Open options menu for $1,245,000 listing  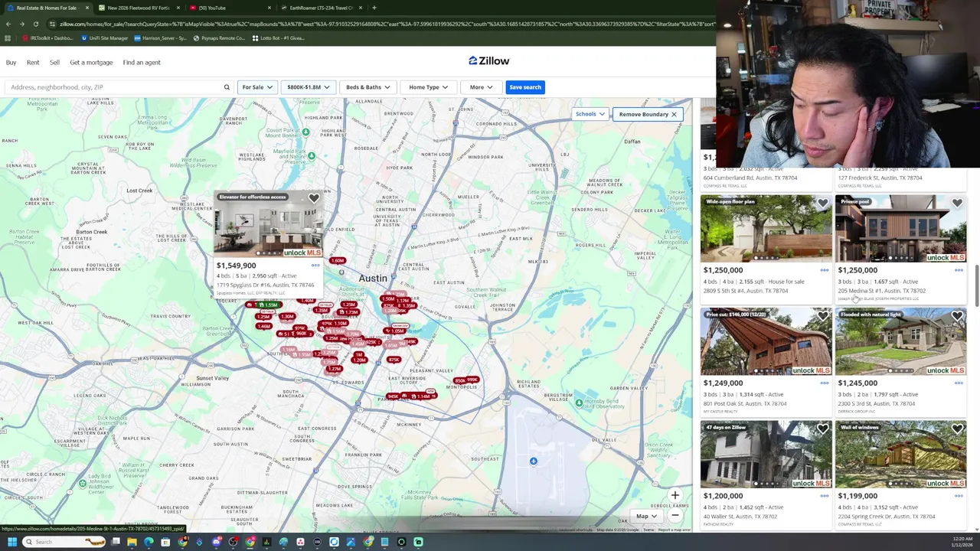959,383
